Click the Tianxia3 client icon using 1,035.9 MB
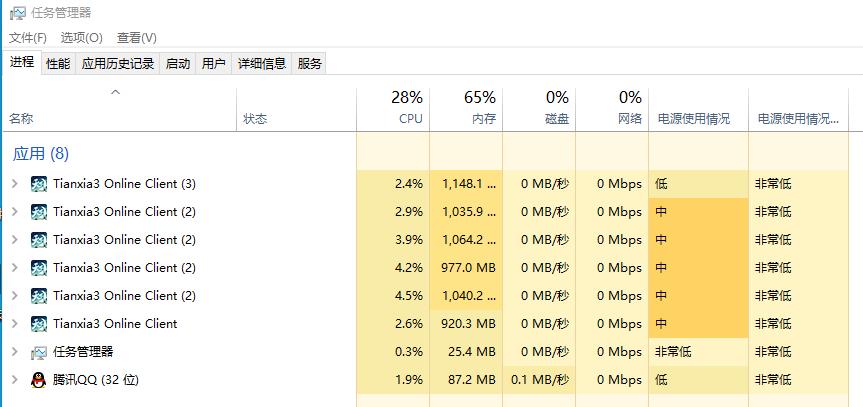The image size is (863, 407). coord(39,211)
